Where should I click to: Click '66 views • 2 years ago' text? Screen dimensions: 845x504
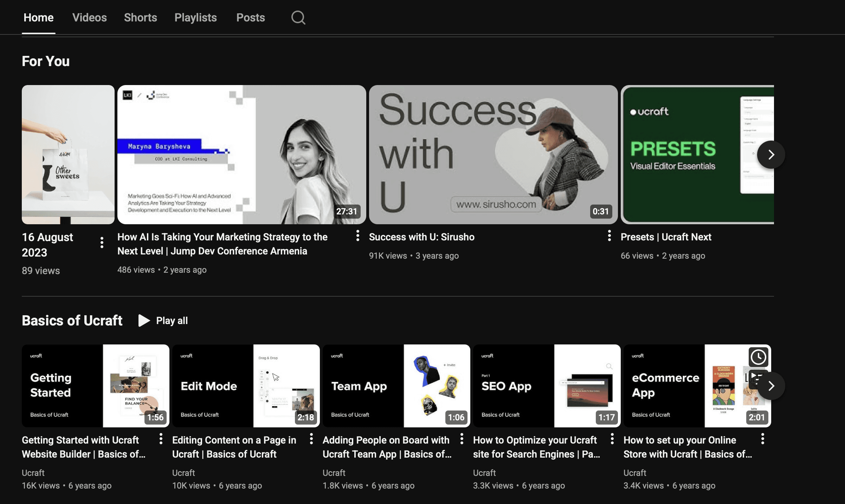(663, 256)
